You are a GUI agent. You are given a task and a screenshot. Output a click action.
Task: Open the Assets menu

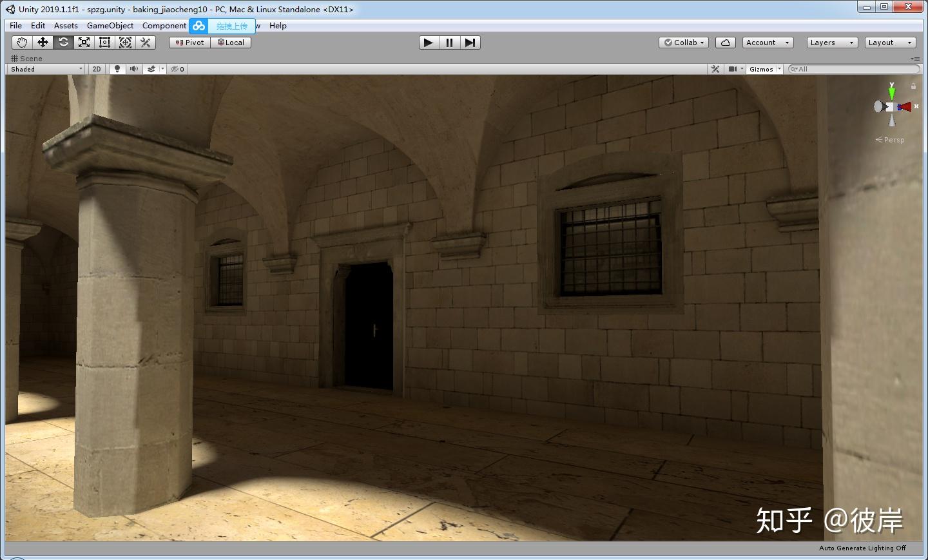(66, 26)
